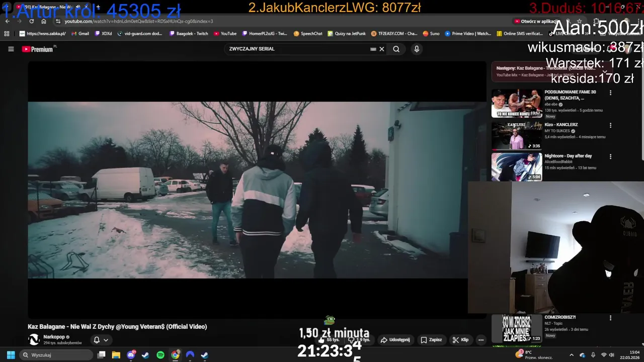The height and width of the screenshot is (362, 644).
Task: Open the SpeechChat bookmark
Action: click(x=308, y=34)
